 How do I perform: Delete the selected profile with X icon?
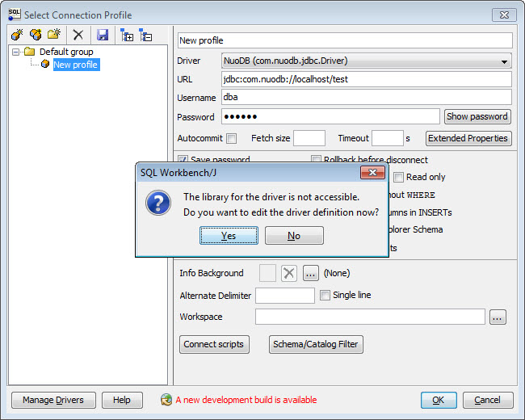[78, 35]
